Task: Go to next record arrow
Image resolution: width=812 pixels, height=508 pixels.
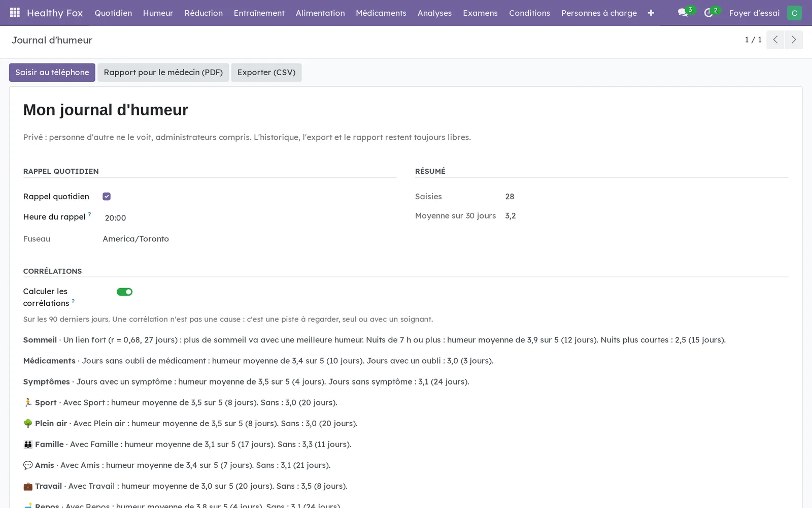Action: point(794,40)
